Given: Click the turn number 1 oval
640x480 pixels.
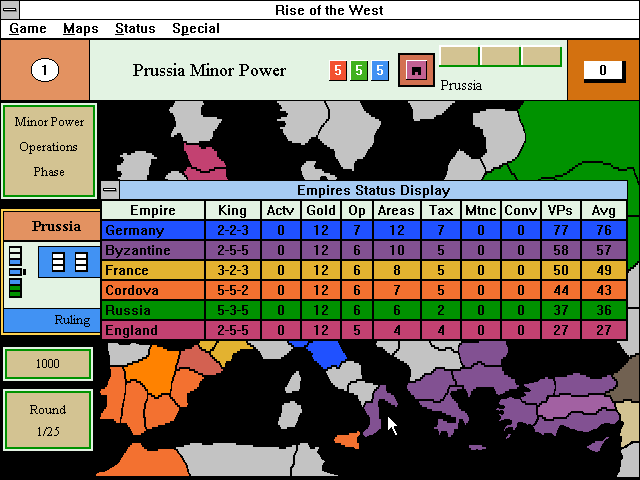Looking at the screenshot, I should click(x=44, y=70).
